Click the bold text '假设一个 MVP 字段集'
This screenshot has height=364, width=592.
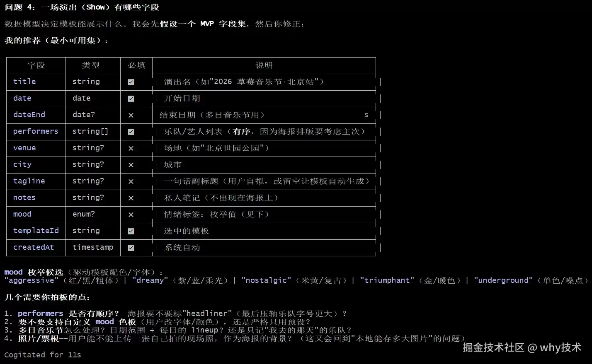click(x=203, y=24)
